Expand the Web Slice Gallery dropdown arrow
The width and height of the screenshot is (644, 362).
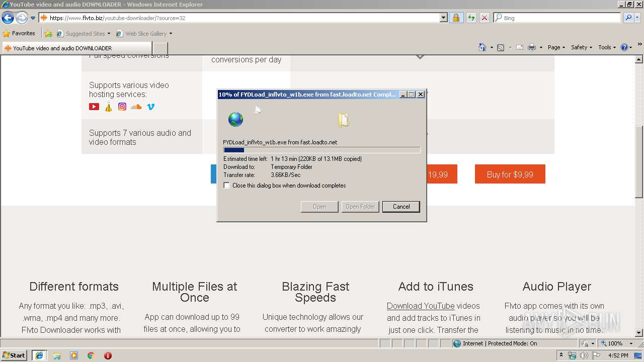coord(171,34)
